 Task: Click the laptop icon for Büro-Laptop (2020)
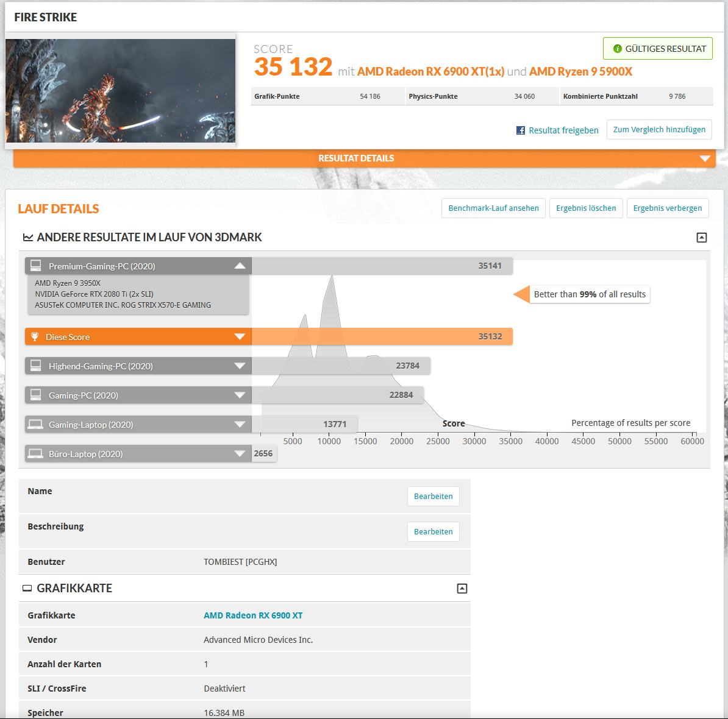click(x=35, y=453)
